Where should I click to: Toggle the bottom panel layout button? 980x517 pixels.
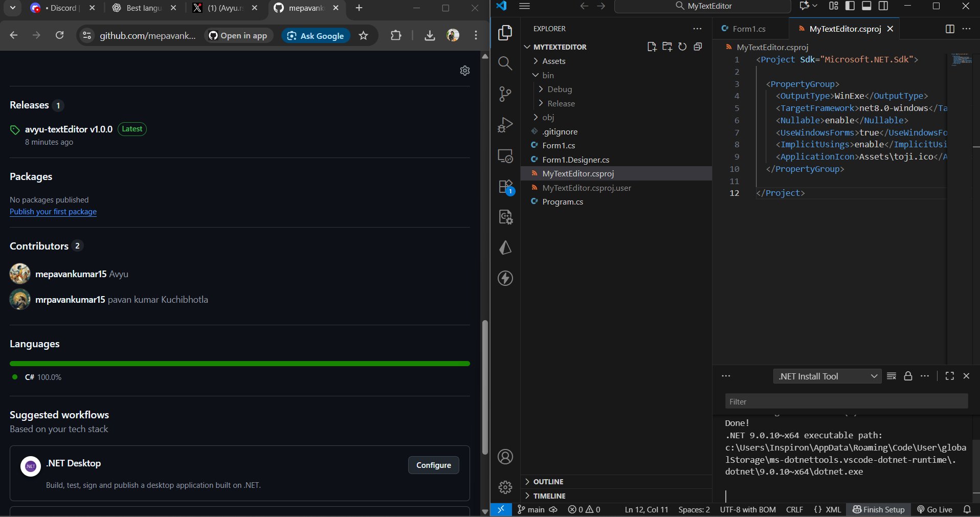coord(866,6)
